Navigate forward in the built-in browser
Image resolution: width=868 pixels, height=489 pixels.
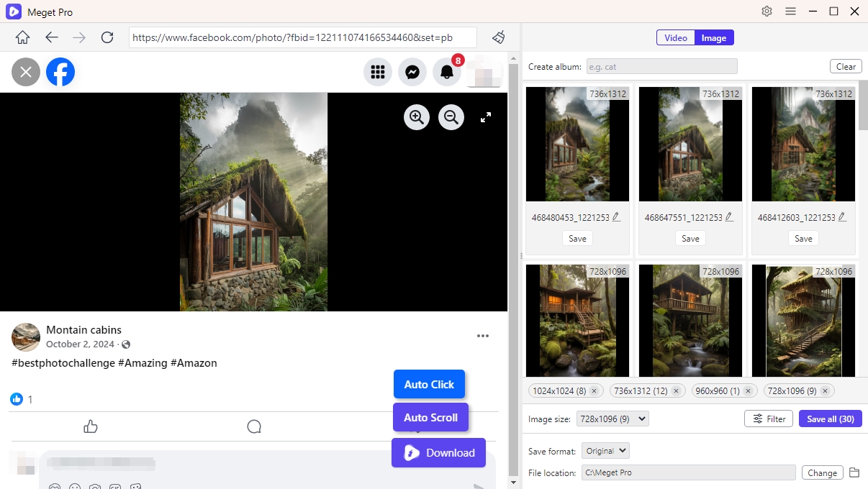pos(79,37)
